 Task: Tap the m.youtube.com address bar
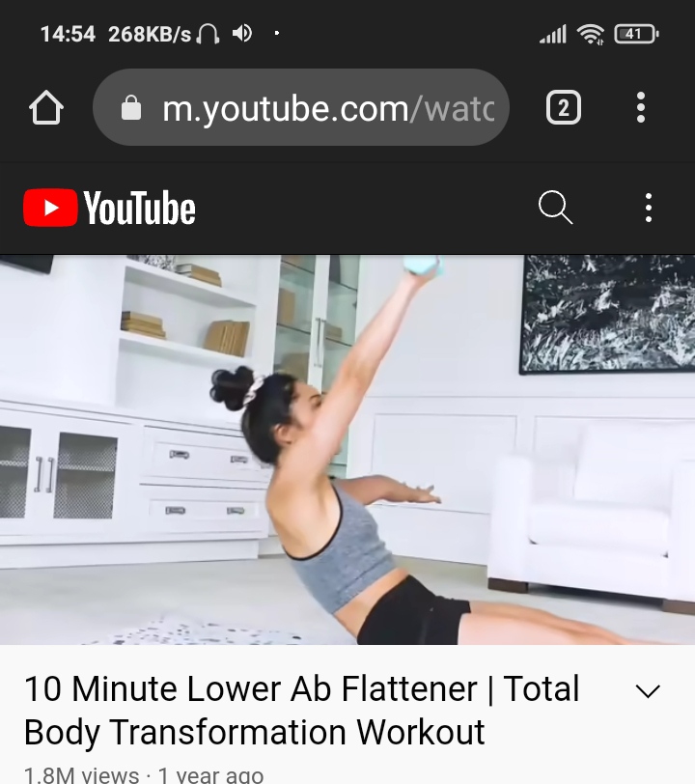tap(301, 107)
